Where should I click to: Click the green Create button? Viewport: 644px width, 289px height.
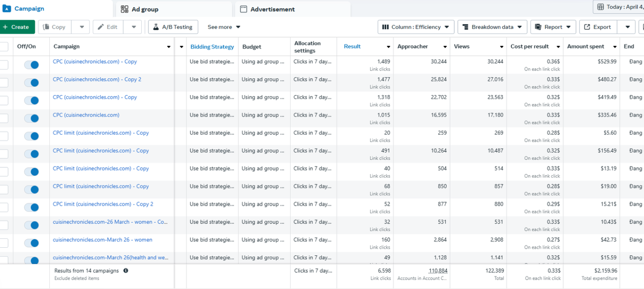click(x=17, y=27)
